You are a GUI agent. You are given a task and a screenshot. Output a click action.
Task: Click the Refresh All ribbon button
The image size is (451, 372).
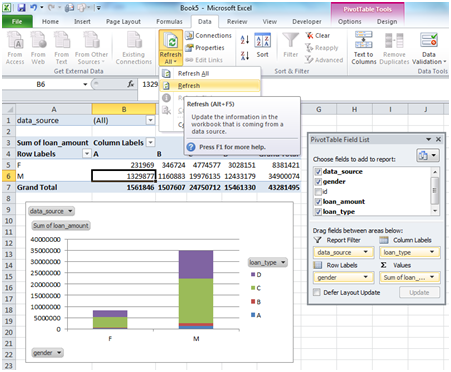coord(170,47)
